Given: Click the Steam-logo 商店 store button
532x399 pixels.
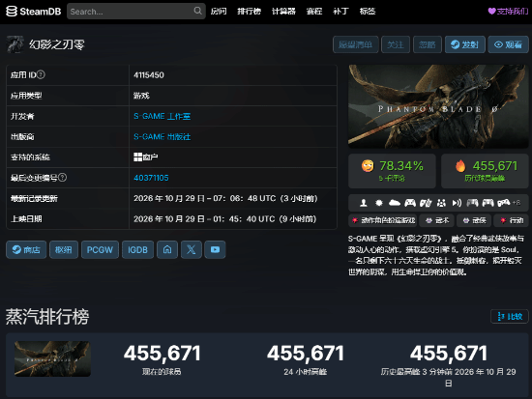Looking at the screenshot, I should click(x=26, y=250).
